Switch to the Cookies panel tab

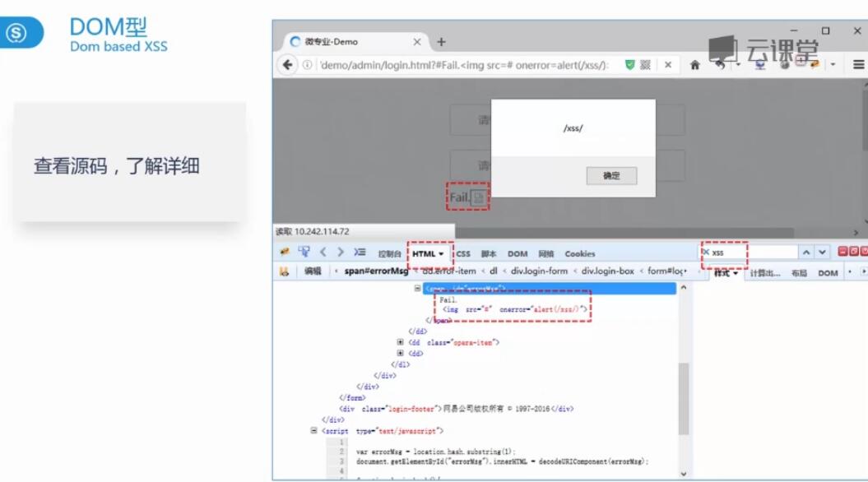pos(579,254)
